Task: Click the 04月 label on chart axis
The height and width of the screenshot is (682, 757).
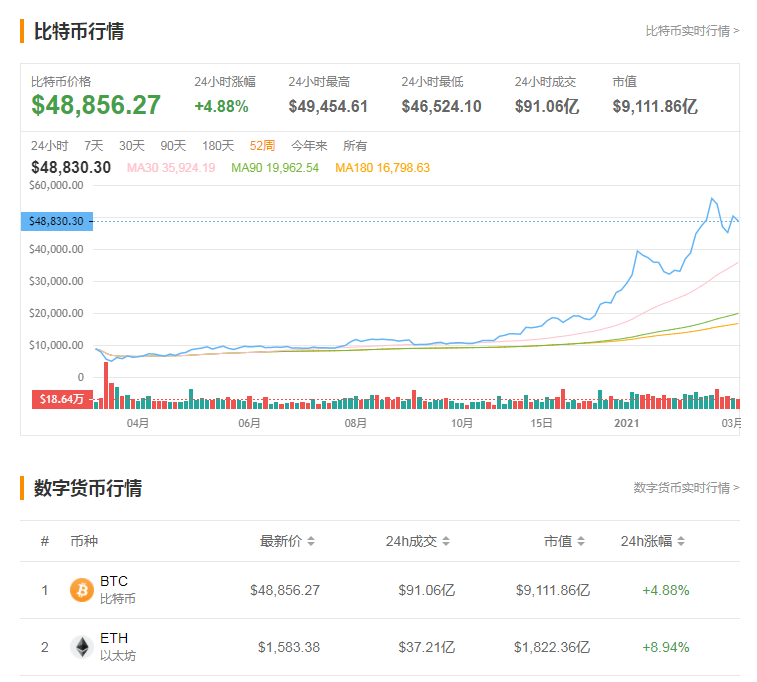Action: tap(138, 423)
